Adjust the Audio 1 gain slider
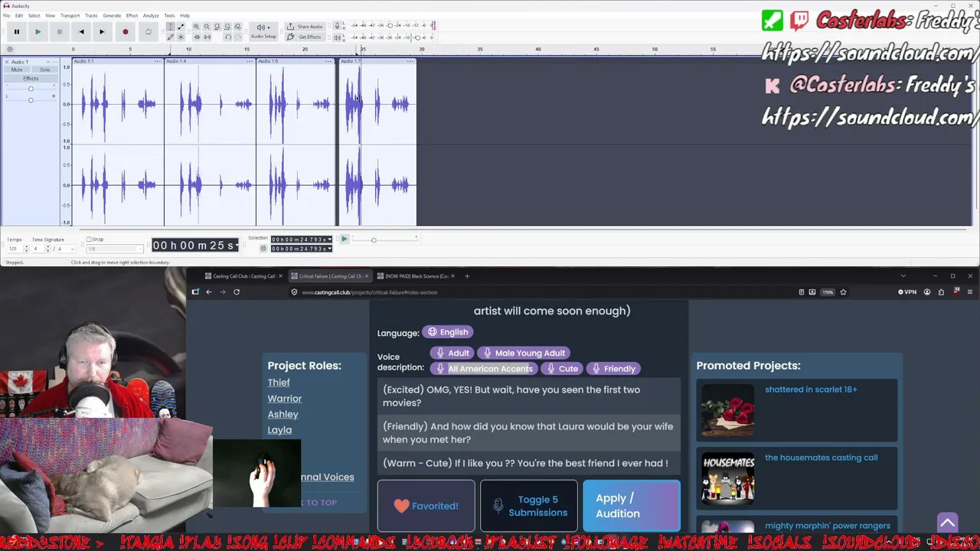Image resolution: width=980 pixels, height=551 pixels. click(31, 89)
